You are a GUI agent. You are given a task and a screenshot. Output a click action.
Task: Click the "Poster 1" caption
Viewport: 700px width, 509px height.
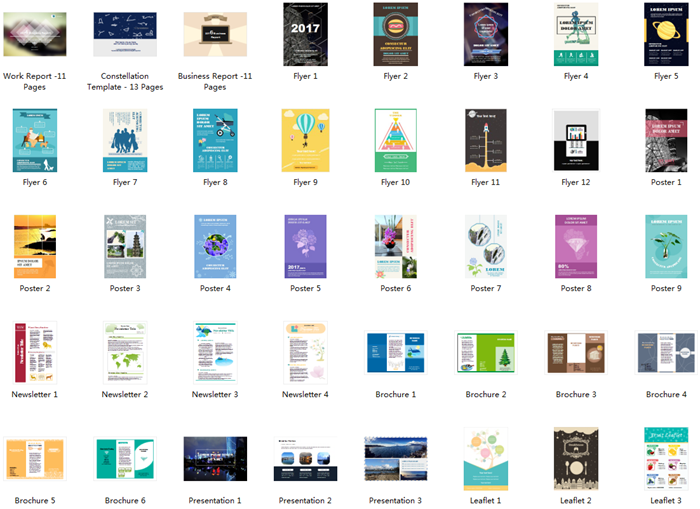coord(666,182)
